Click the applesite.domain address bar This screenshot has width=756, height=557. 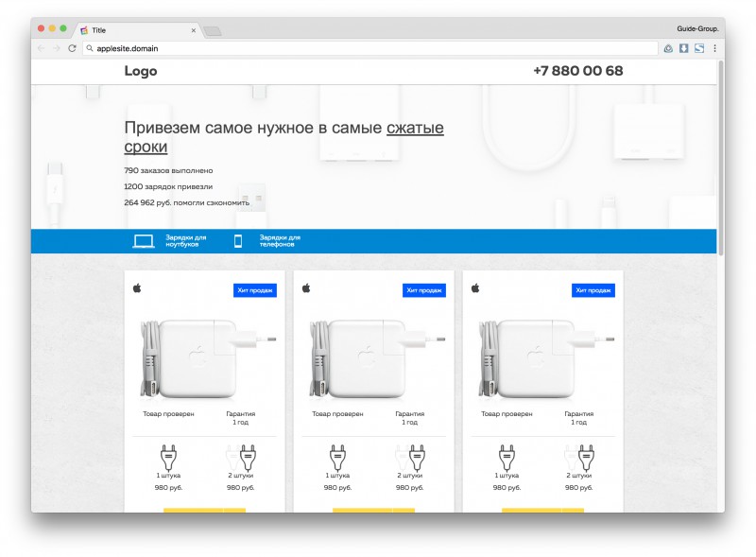[x=370, y=48]
